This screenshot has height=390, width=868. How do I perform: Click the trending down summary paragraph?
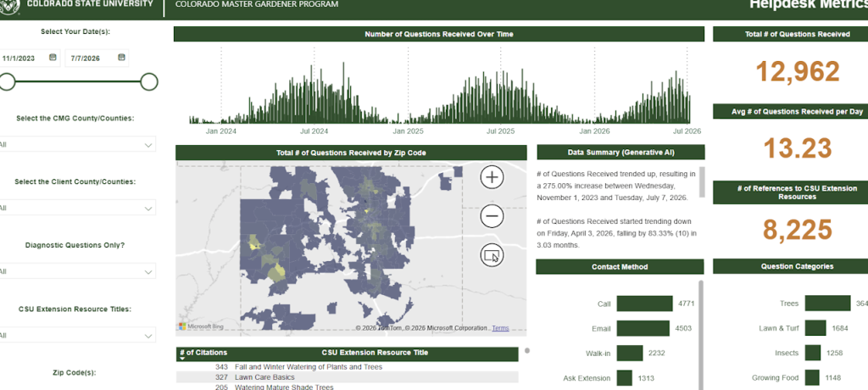point(616,233)
